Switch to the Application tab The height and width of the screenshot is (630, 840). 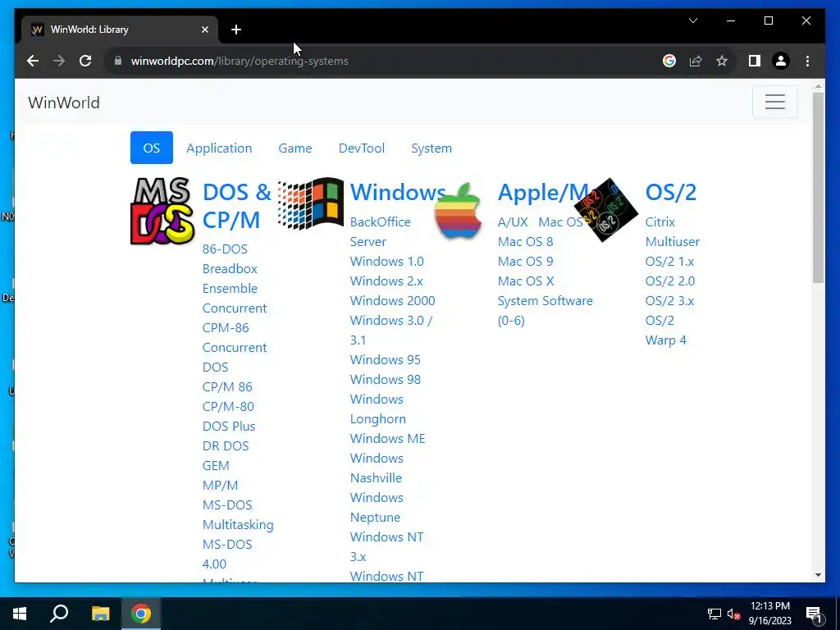(219, 148)
